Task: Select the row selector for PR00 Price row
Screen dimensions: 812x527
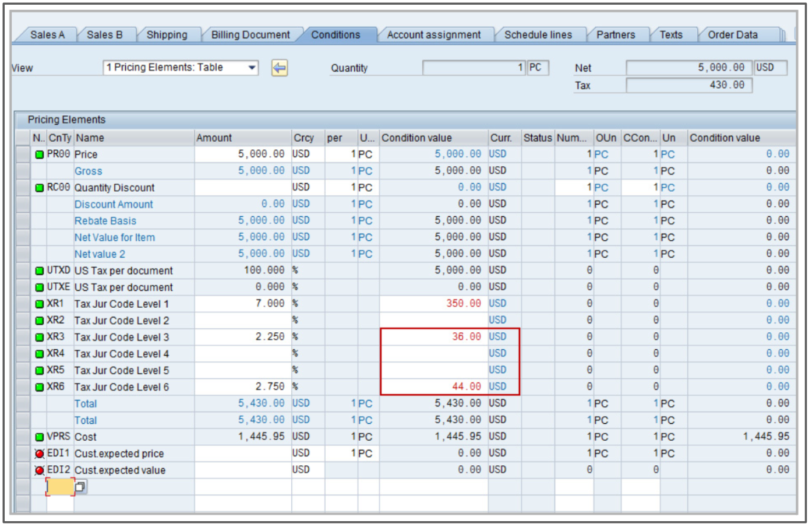Action: (x=23, y=154)
